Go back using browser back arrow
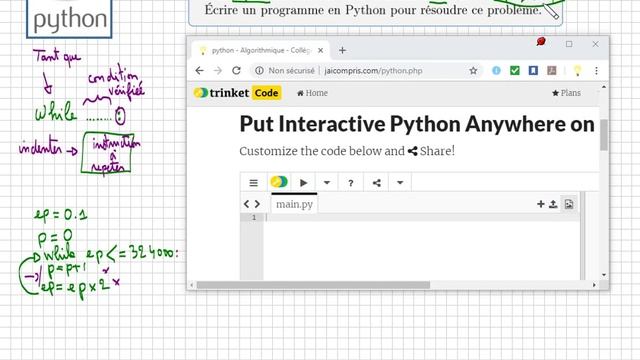Screen dimensions: 640x360 [199, 71]
